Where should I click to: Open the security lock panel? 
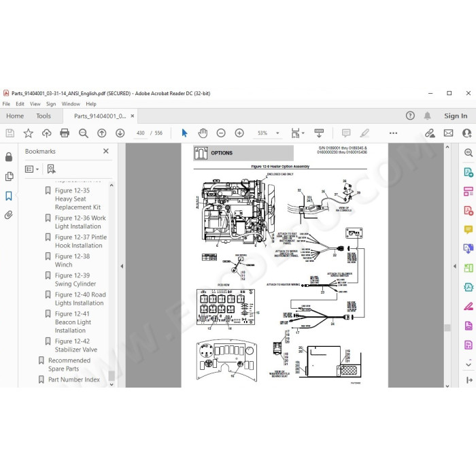pyautogui.click(x=9, y=156)
